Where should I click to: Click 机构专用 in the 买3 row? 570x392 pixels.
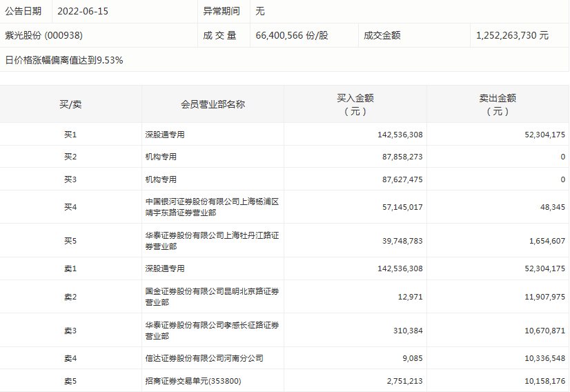[161, 179]
